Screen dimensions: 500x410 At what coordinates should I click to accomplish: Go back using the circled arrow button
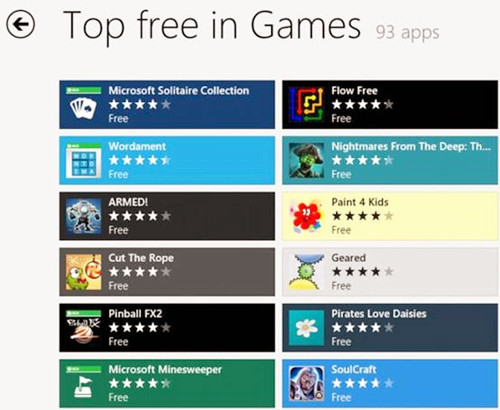point(20,24)
